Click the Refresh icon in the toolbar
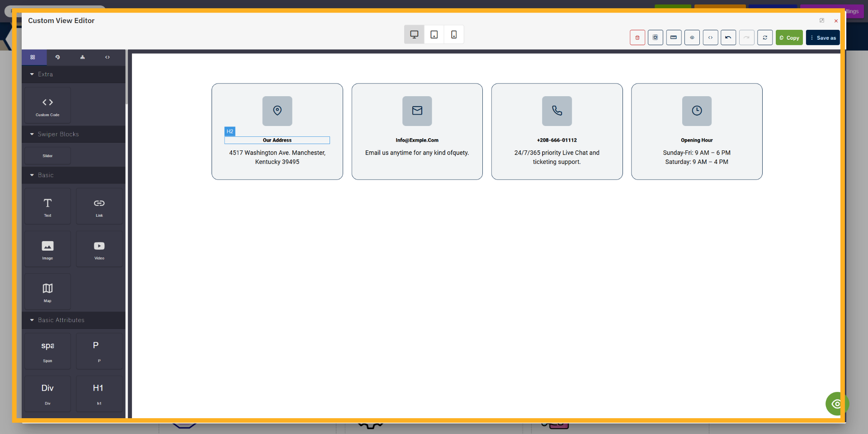The width and height of the screenshot is (868, 434). click(x=765, y=37)
